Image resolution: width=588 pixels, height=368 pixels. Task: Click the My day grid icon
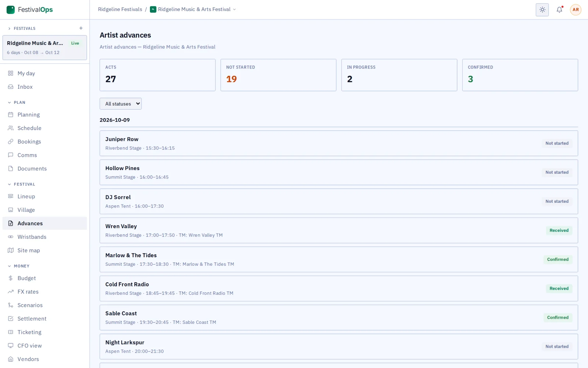coord(11,73)
